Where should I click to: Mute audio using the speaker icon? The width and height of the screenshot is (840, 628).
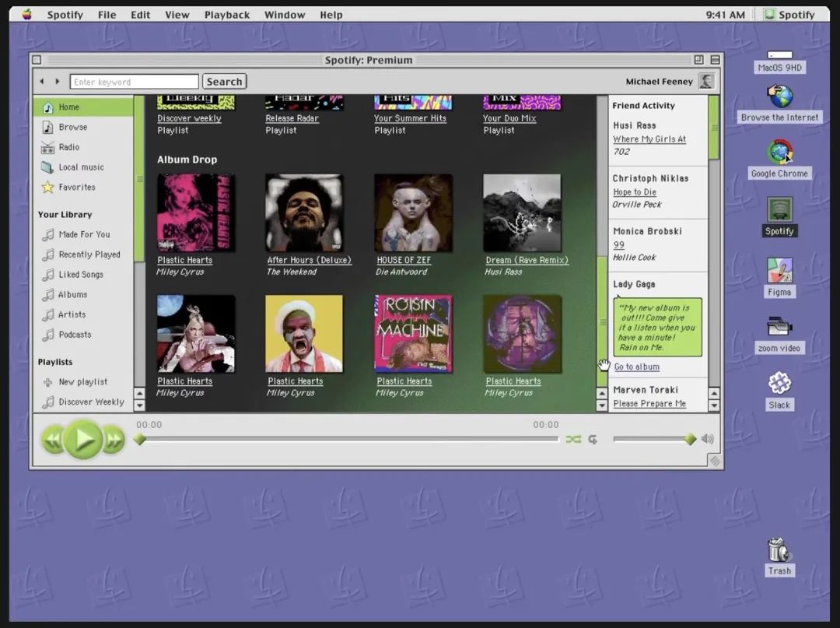pyautogui.click(x=707, y=439)
